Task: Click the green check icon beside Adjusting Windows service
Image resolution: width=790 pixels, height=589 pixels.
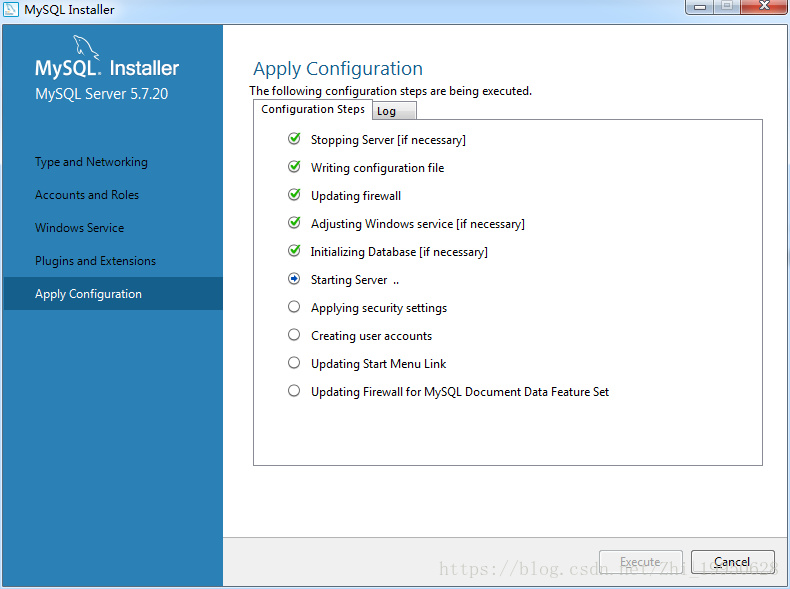Action: pos(294,223)
